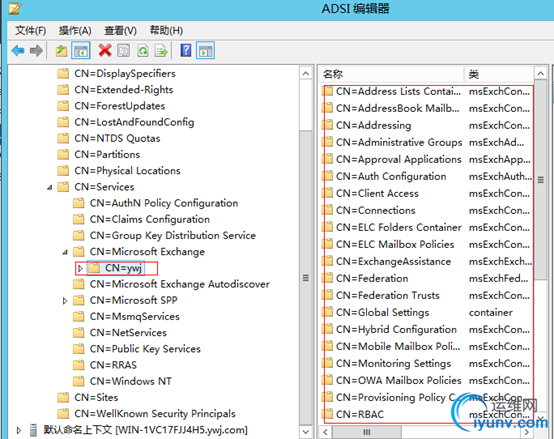The image size is (554, 439).
Task: Click folder icon beside CN=Addressing
Action: tap(328, 125)
